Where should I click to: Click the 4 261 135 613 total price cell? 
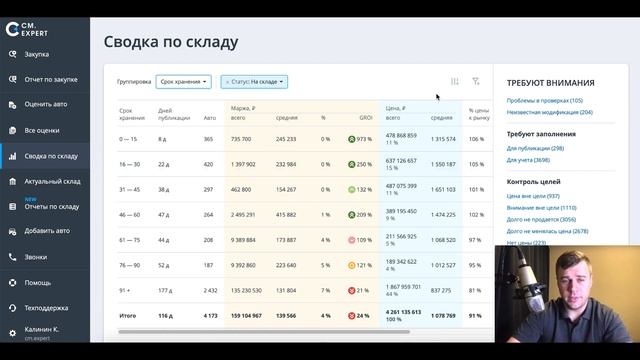tap(403, 312)
